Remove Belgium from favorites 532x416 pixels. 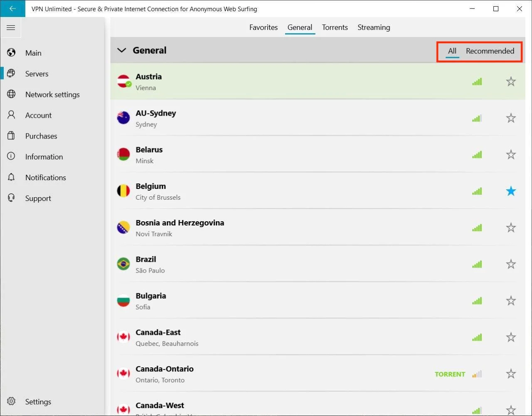(511, 191)
